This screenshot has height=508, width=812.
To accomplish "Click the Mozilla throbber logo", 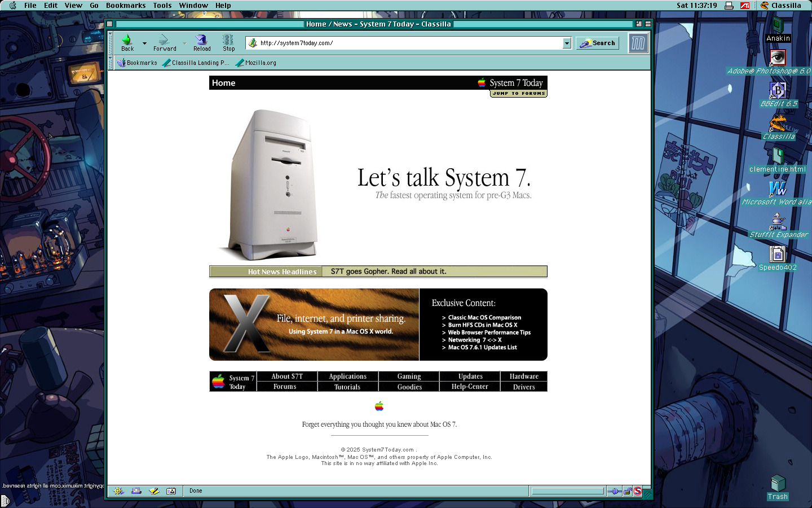I will pos(638,43).
